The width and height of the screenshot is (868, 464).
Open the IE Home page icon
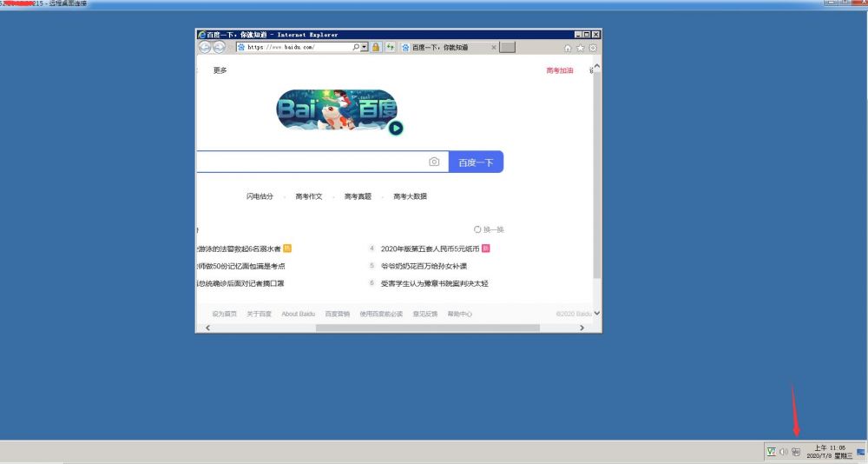(x=568, y=48)
